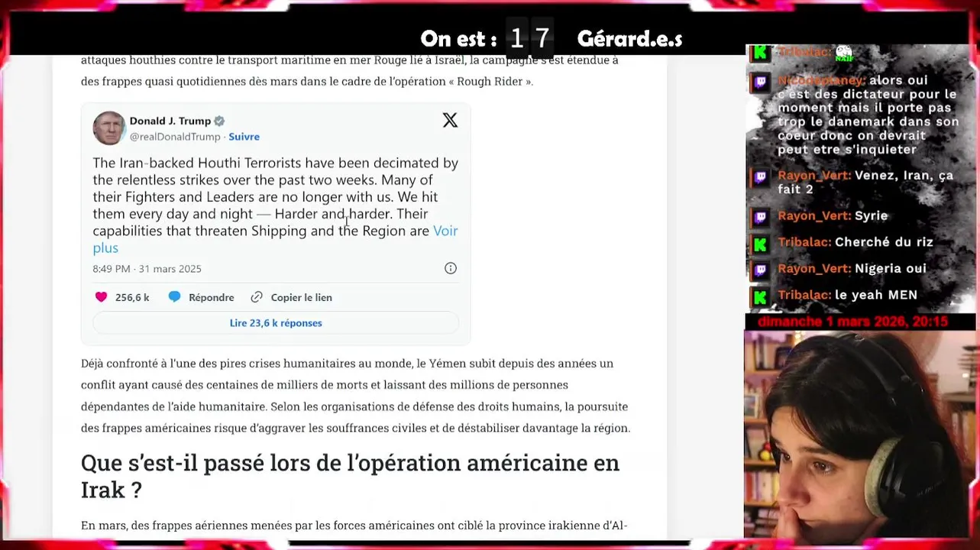
Task: Click username Nicodeplaney in chat
Action: [821, 80]
